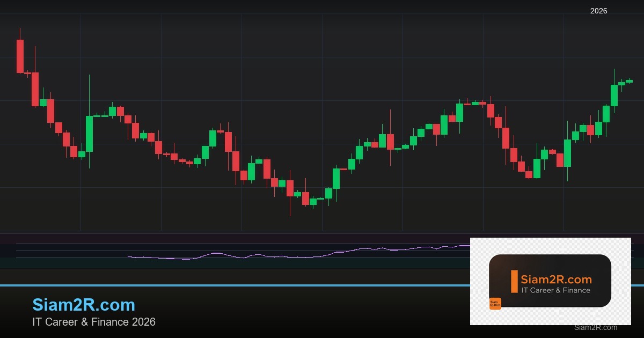
Task: Switch to the IT Career & Finance 2026 section
Action: (94, 322)
